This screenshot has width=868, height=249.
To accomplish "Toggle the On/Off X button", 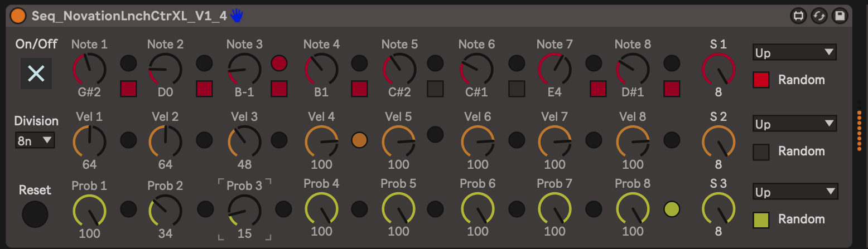I will [x=36, y=74].
